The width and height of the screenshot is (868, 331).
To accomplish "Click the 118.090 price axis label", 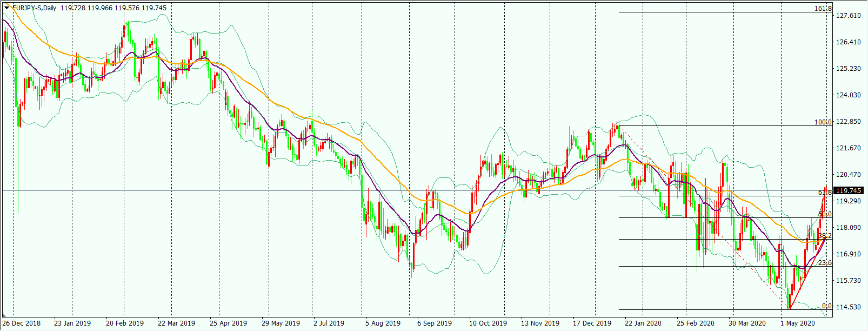I will [848, 228].
